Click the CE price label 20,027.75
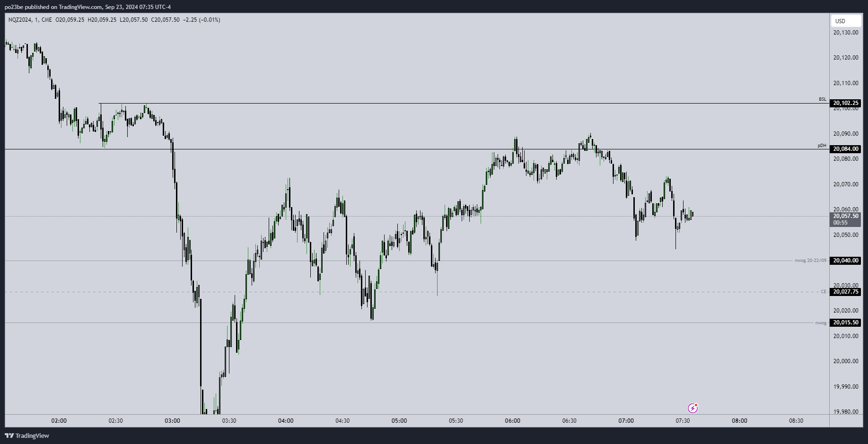Viewport: 868px width, 444px height. tap(845, 292)
